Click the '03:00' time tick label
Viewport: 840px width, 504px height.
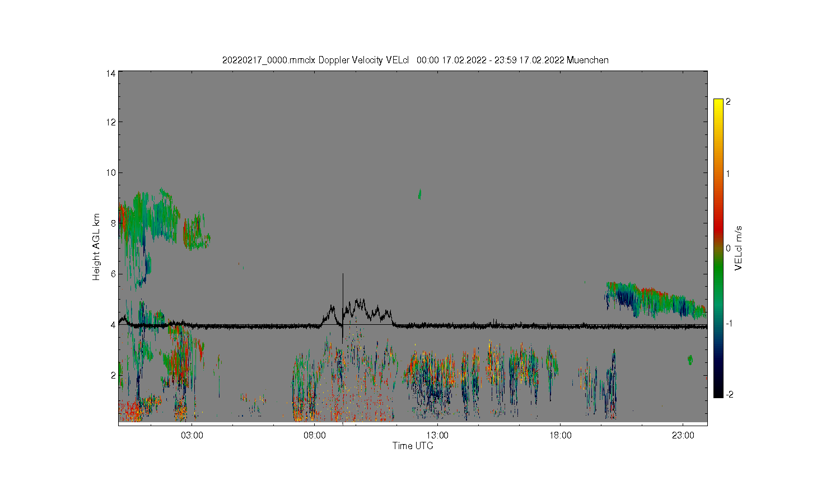192,436
